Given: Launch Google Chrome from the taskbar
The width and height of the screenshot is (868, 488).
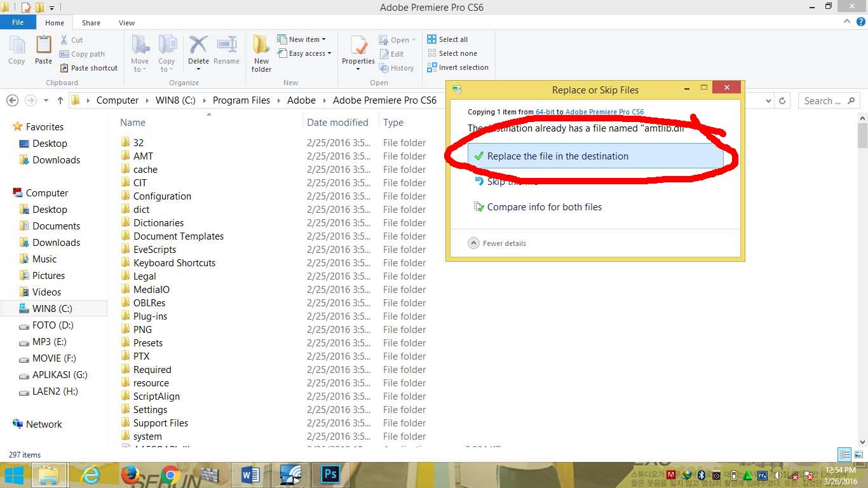Looking at the screenshot, I should (x=170, y=475).
